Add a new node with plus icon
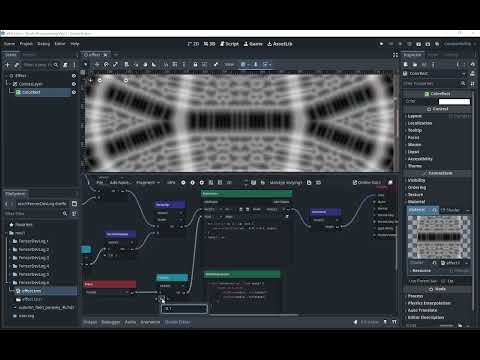The width and height of the screenshot is (480, 360). coord(7,65)
